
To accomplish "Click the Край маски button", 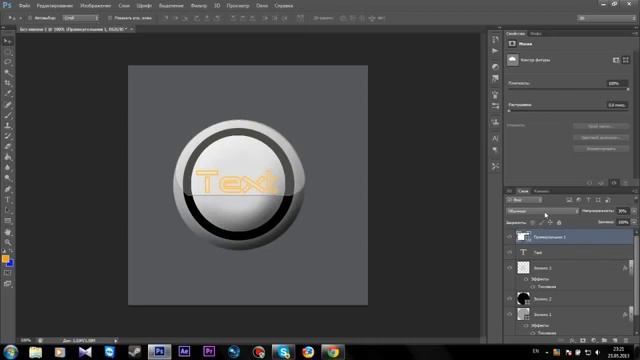I will pos(601,127).
